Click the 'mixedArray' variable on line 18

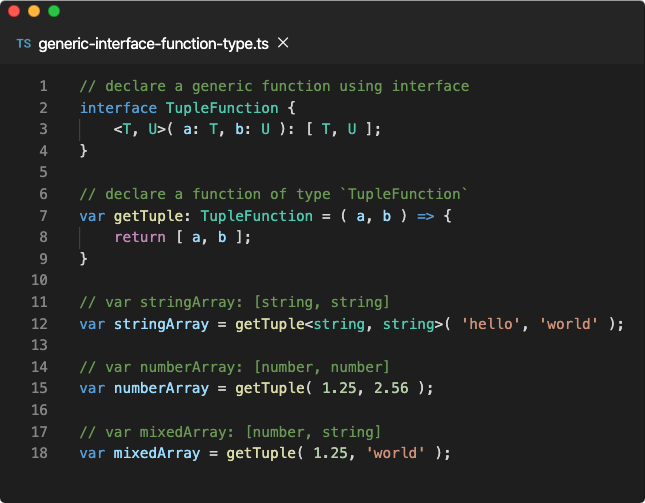157,453
